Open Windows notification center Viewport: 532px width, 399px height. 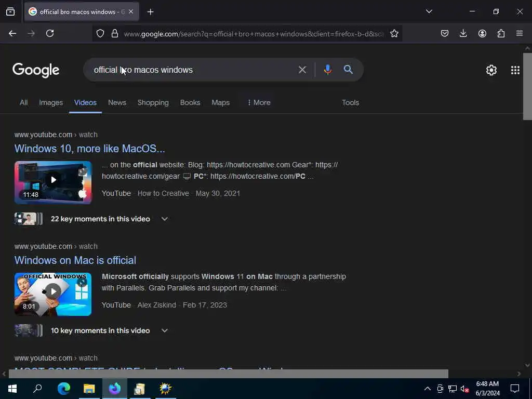(x=515, y=389)
